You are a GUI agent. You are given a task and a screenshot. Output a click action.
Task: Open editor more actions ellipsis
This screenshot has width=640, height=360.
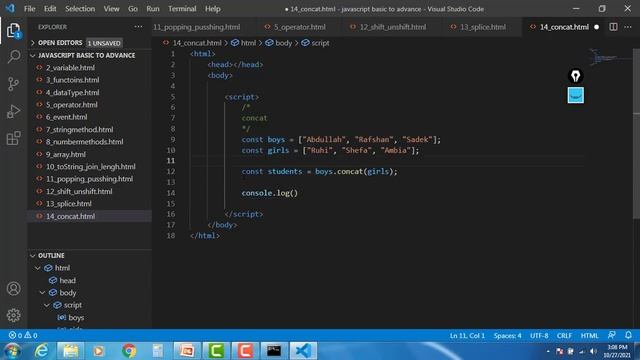tap(628, 27)
